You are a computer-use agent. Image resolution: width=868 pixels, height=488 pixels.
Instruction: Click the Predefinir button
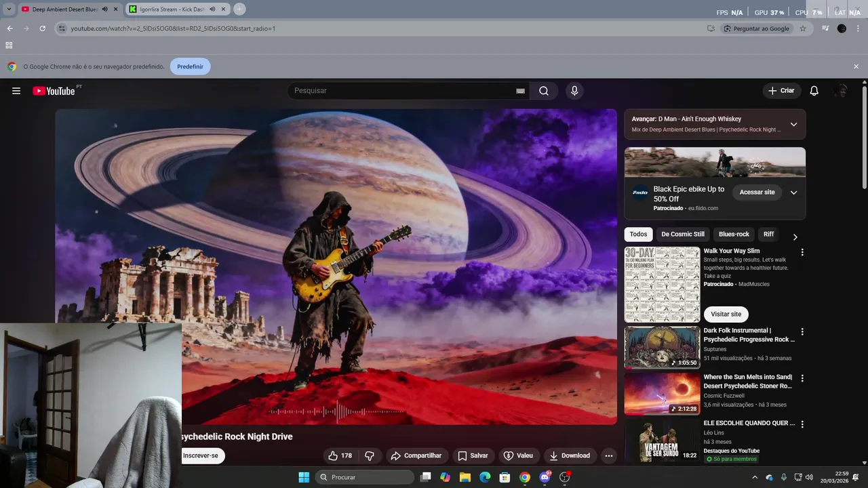[190, 66]
